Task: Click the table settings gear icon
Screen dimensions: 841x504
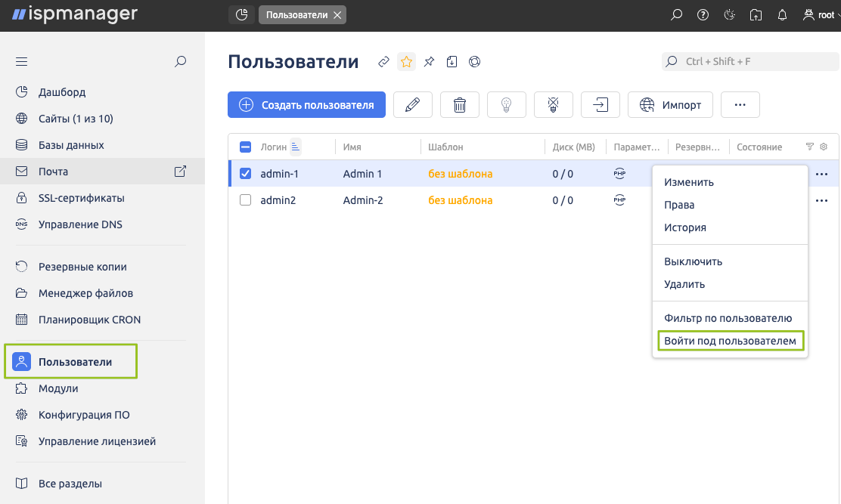Action: point(824,147)
